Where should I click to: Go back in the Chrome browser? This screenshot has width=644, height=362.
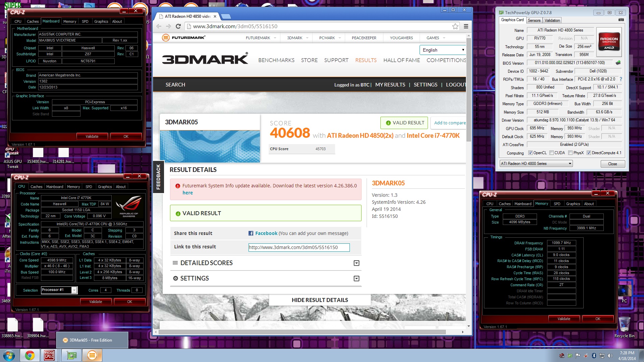pyautogui.click(x=159, y=26)
